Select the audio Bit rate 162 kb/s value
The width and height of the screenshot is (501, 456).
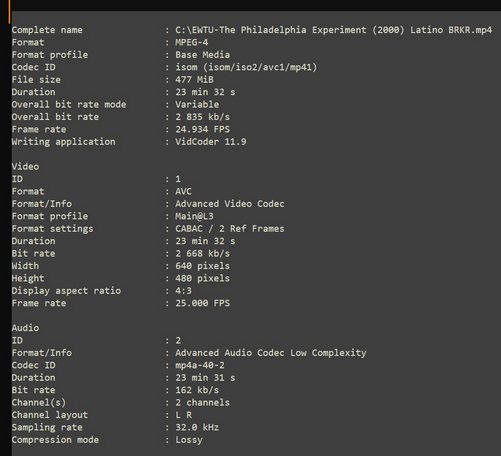(197, 390)
